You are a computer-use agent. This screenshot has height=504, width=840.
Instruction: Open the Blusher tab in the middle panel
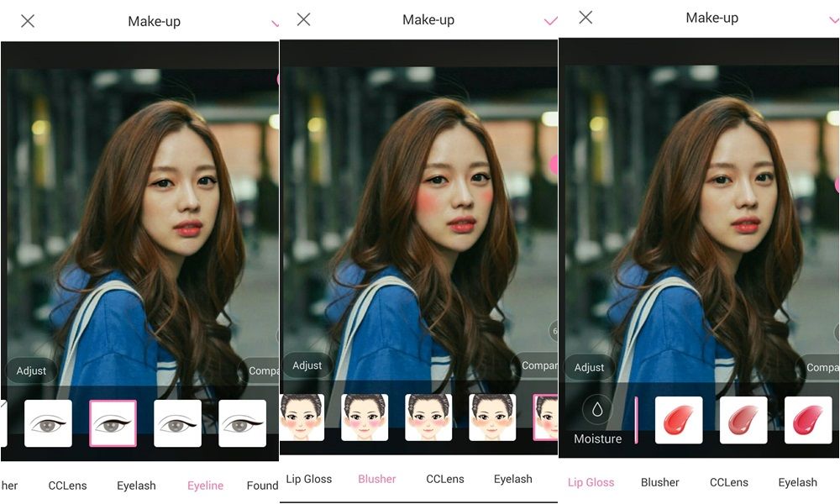[376, 478]
